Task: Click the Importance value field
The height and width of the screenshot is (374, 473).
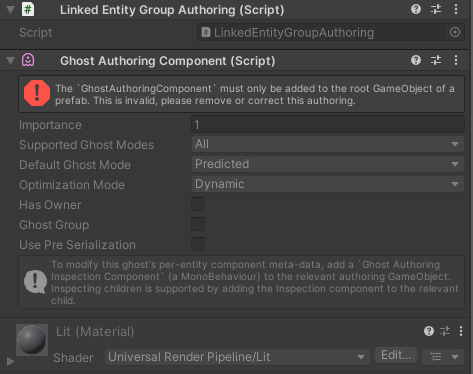Action: (x=328, y=124)
